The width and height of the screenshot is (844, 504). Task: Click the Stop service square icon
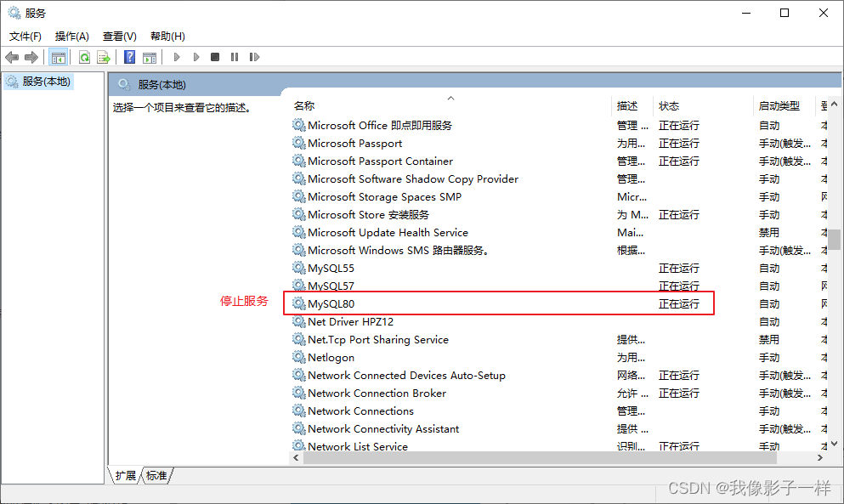tap(215, 57)
